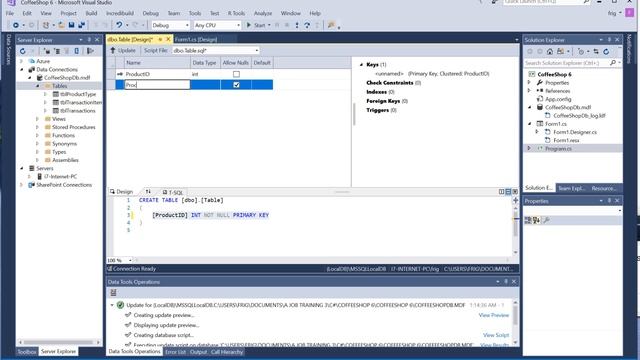The height and width of the screenshot is (360, 640).
Task: Click the feedback icon in toolbar
Action: pos(331,25)
